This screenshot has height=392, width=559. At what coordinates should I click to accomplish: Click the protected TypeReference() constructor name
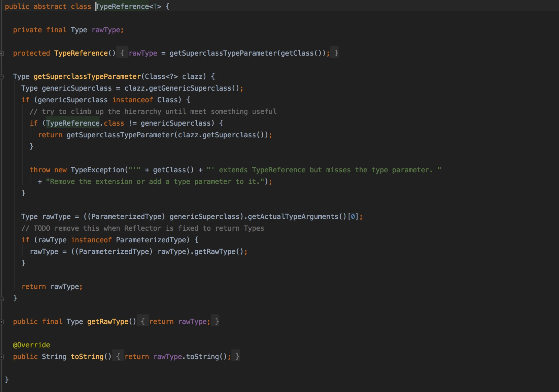point(81,53)
